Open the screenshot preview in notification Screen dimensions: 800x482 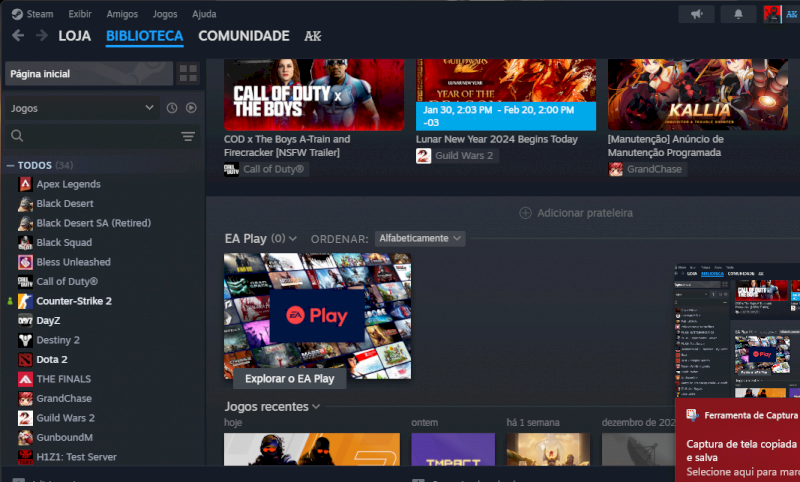(738, 331)
